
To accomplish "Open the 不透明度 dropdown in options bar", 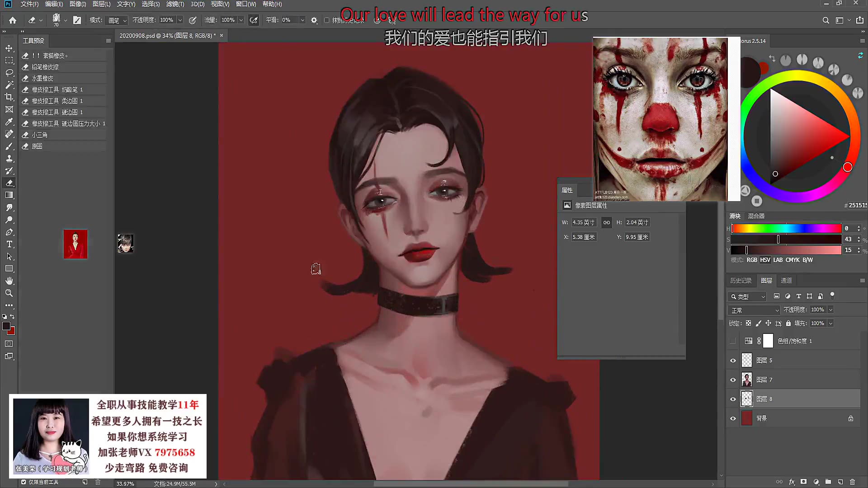I will pyautogui.click(x=180, y=20).
